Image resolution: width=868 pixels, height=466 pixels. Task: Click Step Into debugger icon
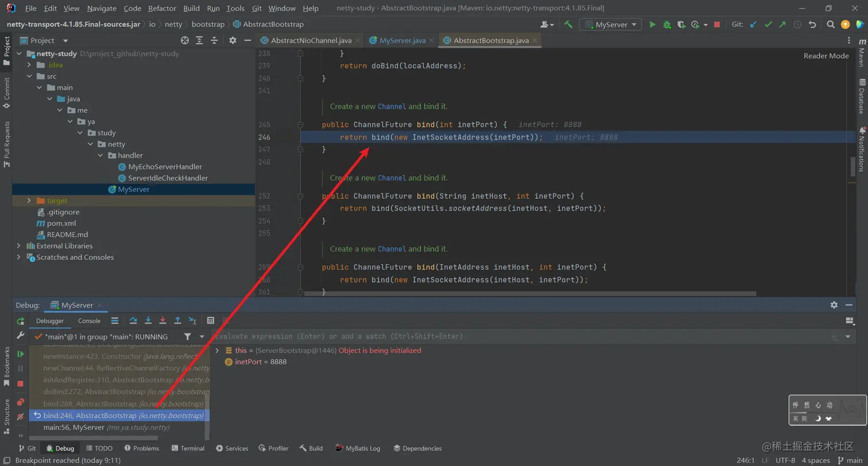point(148,321)
